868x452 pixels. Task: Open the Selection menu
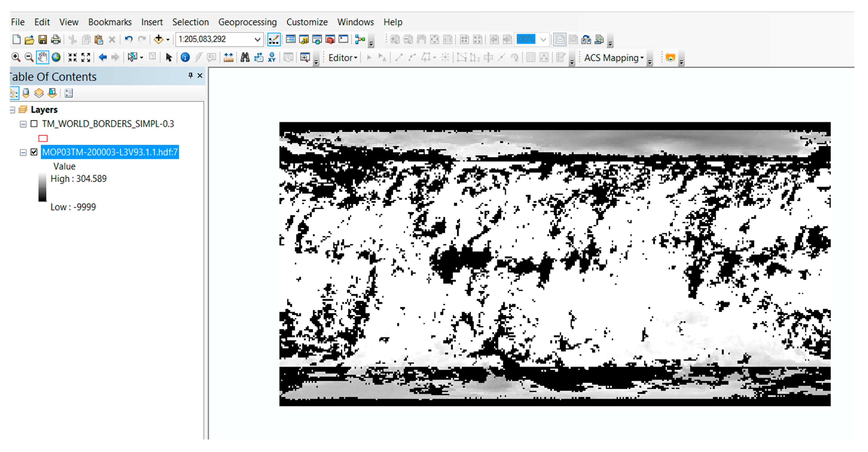(x=190, y=22)
